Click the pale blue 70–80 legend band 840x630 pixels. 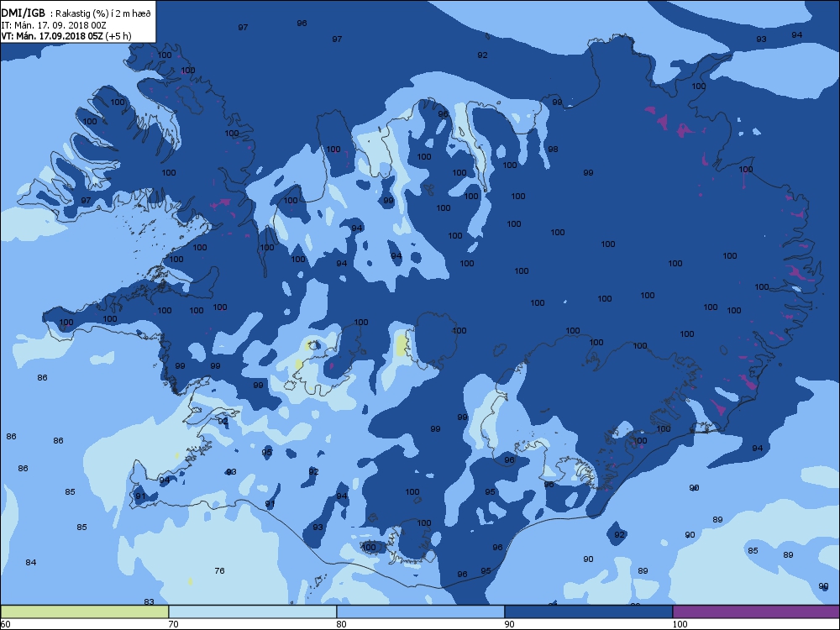252,612
